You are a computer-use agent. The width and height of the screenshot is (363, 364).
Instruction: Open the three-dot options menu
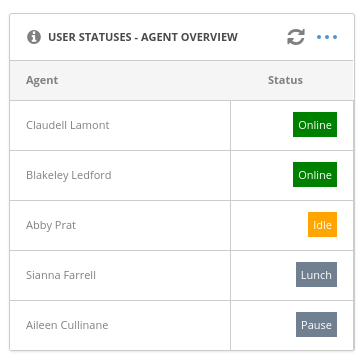click(x=327, y=37)
